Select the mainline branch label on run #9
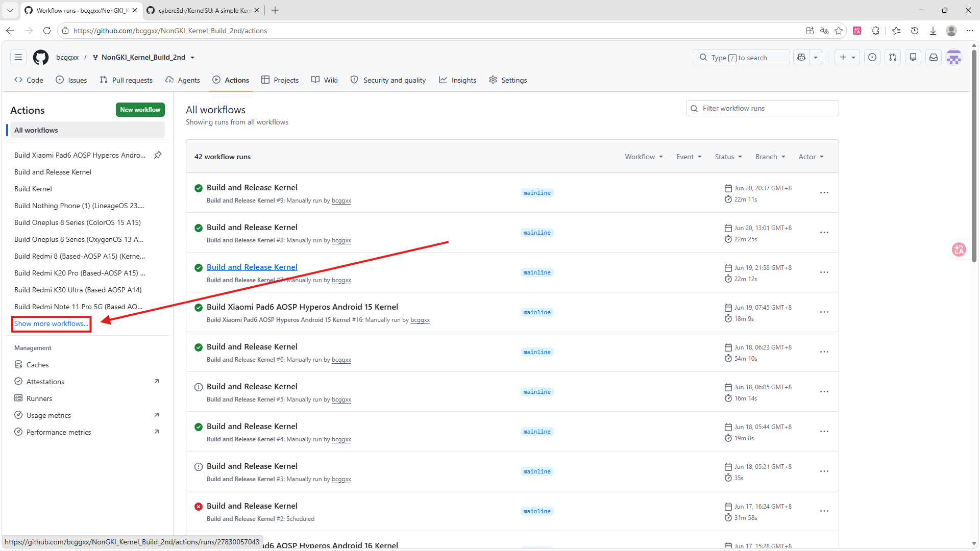The width and height of the screenshot is (980, 551). 537,193
